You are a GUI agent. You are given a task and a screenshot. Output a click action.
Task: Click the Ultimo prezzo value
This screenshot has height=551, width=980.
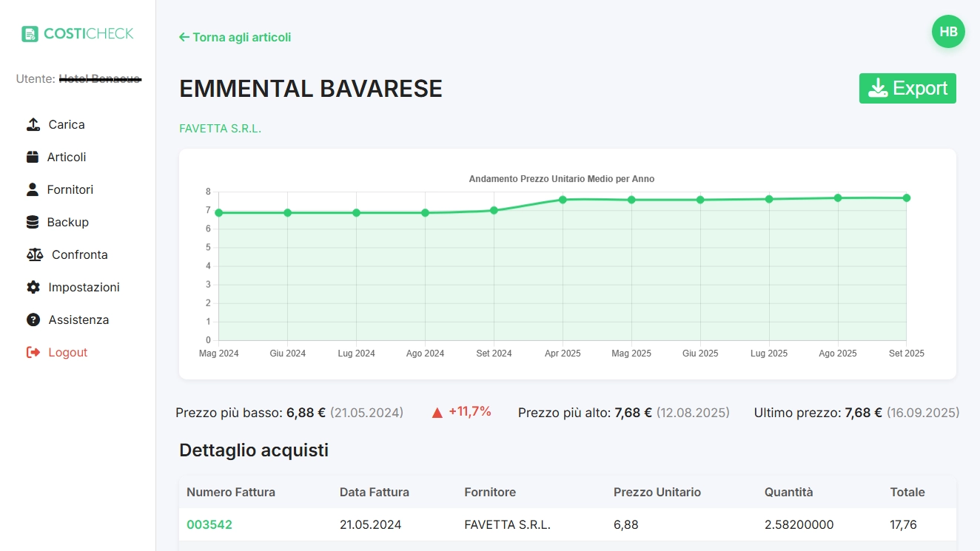coord(864,413)
